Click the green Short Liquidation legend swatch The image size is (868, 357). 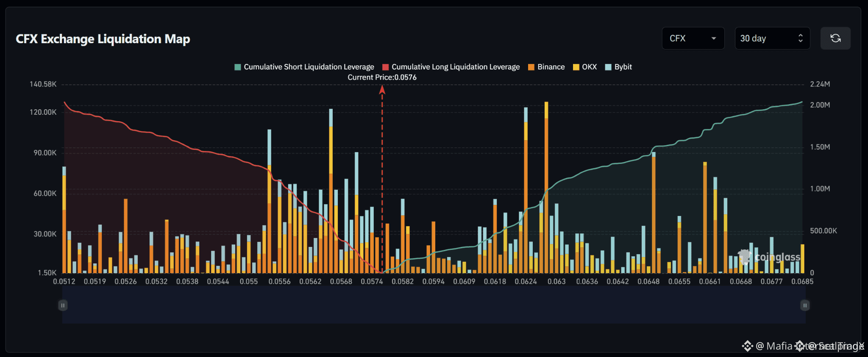[x=238, y=67]
